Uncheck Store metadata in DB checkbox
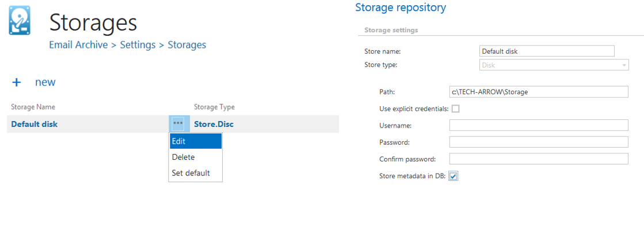The width and height of the screenshot is (644, 233). click(x=454, y=176)
